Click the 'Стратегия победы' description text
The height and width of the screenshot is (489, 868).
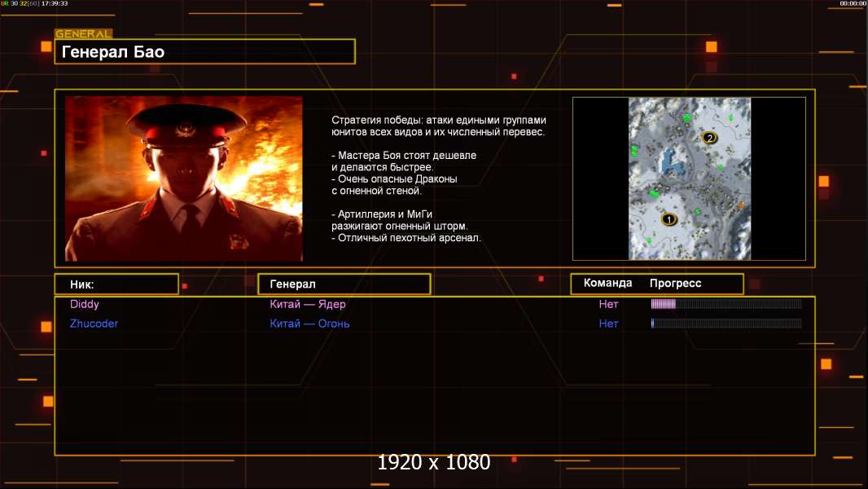tap(439, 126)
